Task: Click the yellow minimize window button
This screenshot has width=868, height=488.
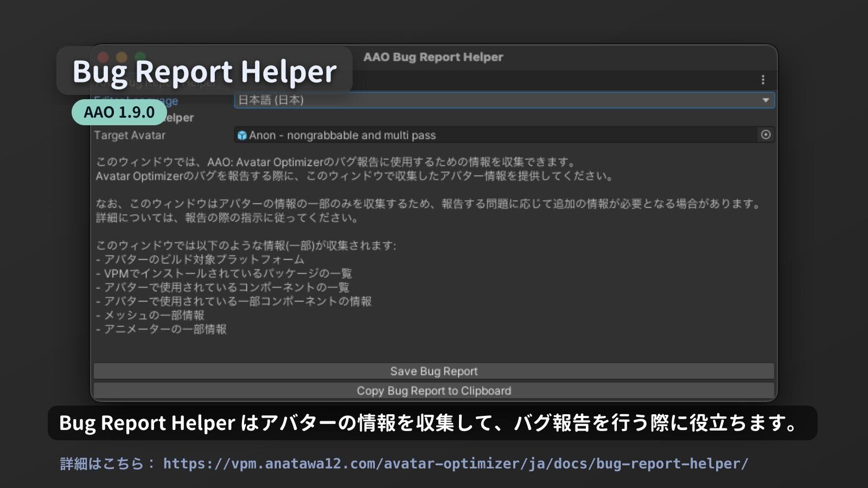Action: (x=122, y=57)
